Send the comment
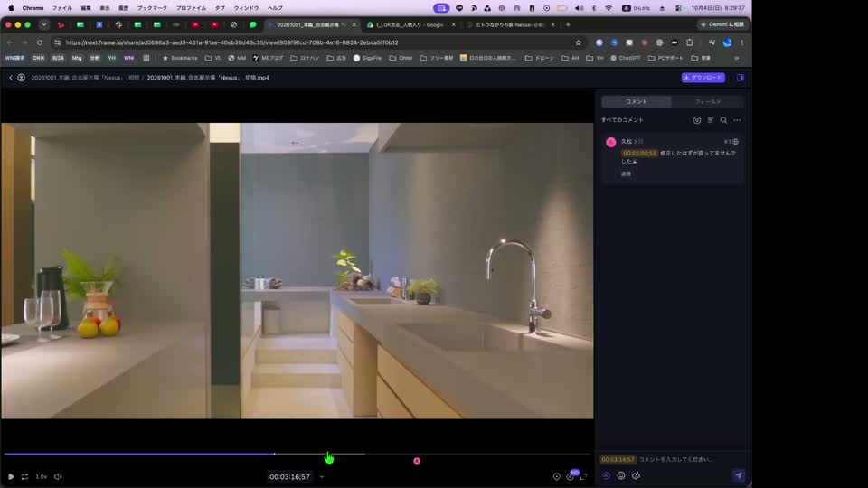The image size is (868, 488). click(738, 476)
